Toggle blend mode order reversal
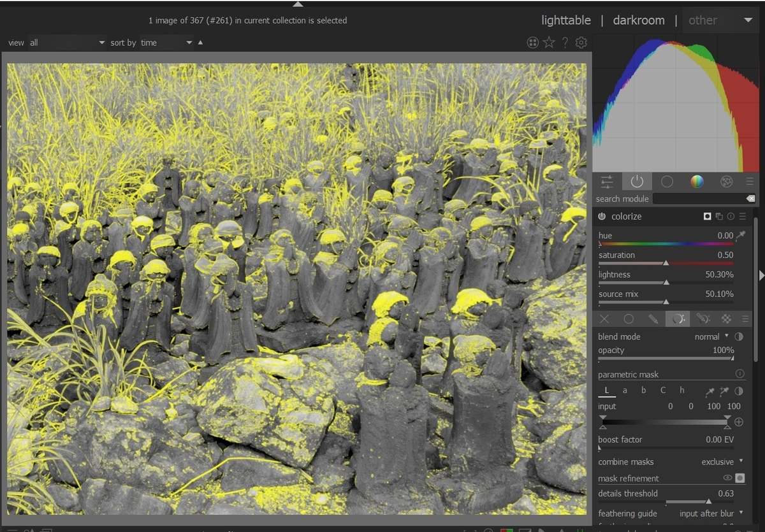Image resolution: width=765 pixels, height=532 pixels. point(739,336)
